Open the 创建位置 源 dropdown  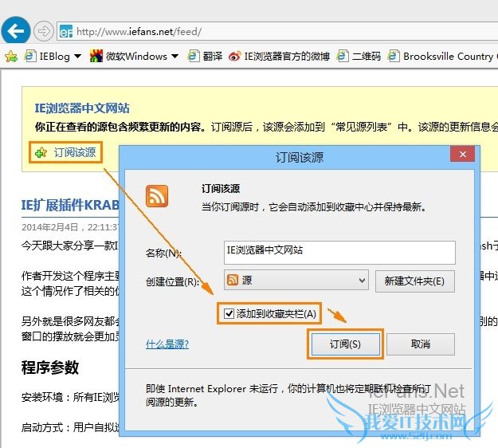(x=296, y=280)
